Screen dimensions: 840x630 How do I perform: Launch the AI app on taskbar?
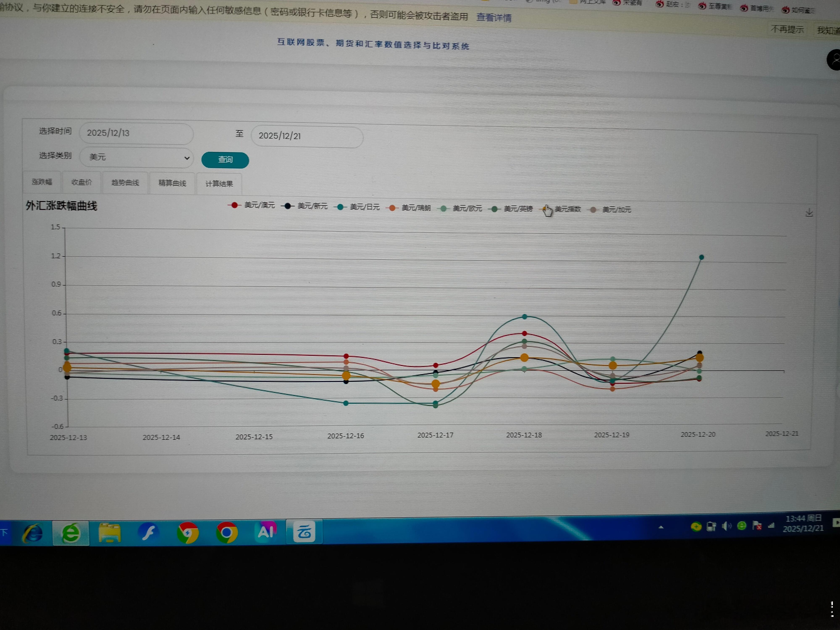[x=265, y=532]
